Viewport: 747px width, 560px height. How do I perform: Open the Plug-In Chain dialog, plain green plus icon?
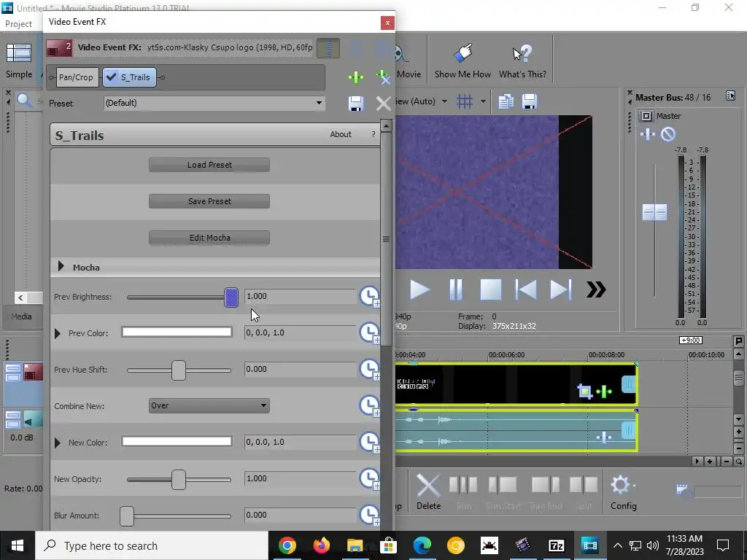[356, 77]
